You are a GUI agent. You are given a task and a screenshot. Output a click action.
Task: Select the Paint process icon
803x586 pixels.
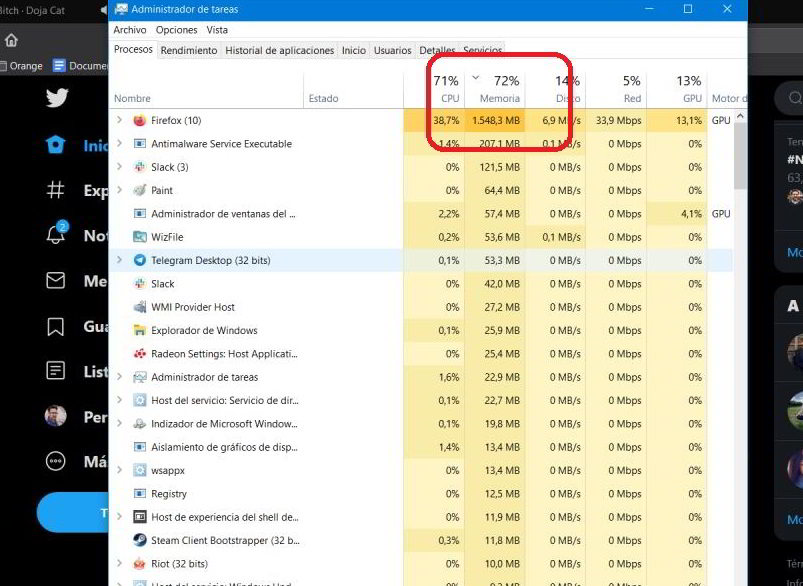pyautogui.click(x=140, y=191)
